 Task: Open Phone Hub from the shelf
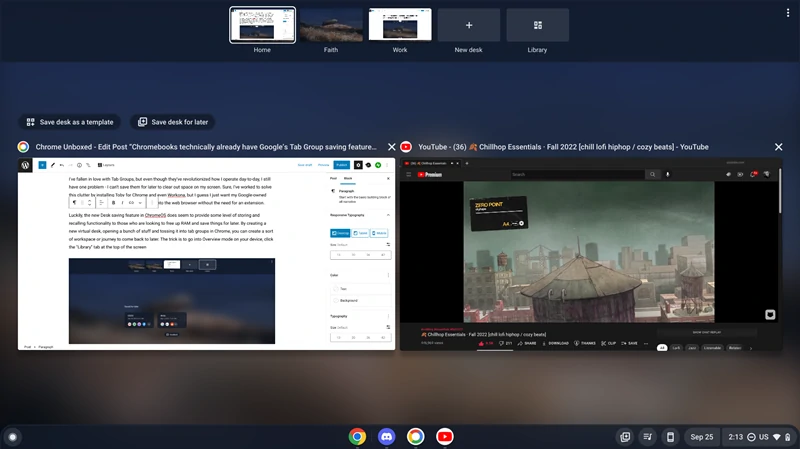point(671,436)
